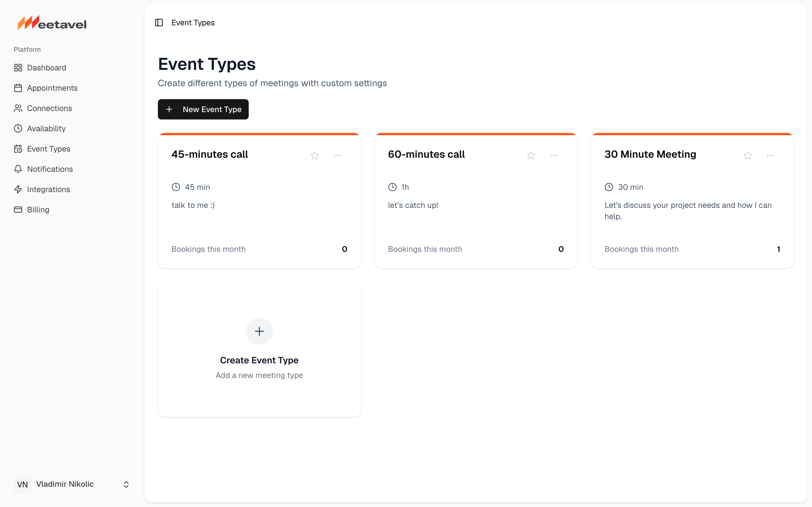Favorite the 30 Minute Meeting event
Screen dimensions: 812x507
748,155
